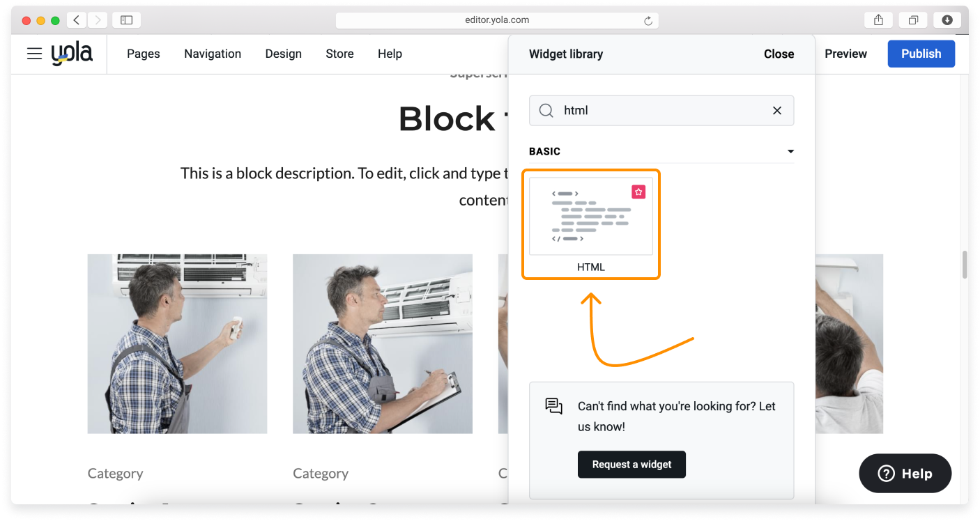
Task: Collapse the BASIC widget section
Action: pyautogui.click(x=790, y=151)
